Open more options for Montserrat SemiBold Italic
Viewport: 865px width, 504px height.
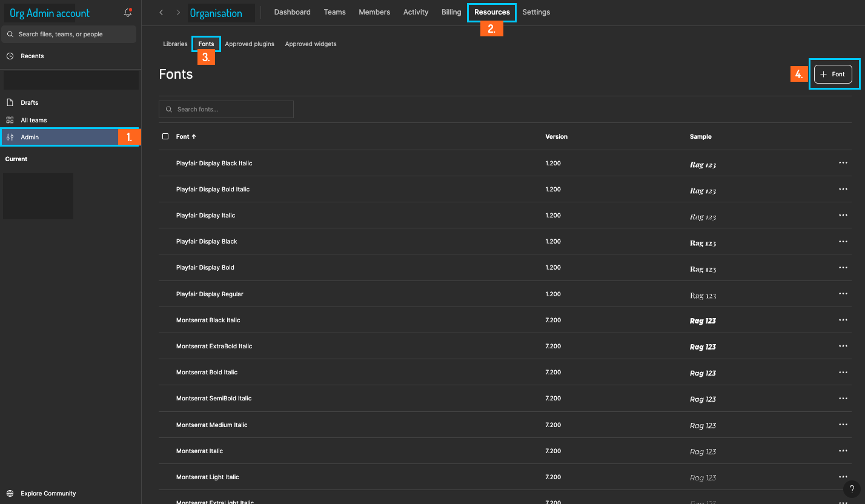(x=843, y=398)
